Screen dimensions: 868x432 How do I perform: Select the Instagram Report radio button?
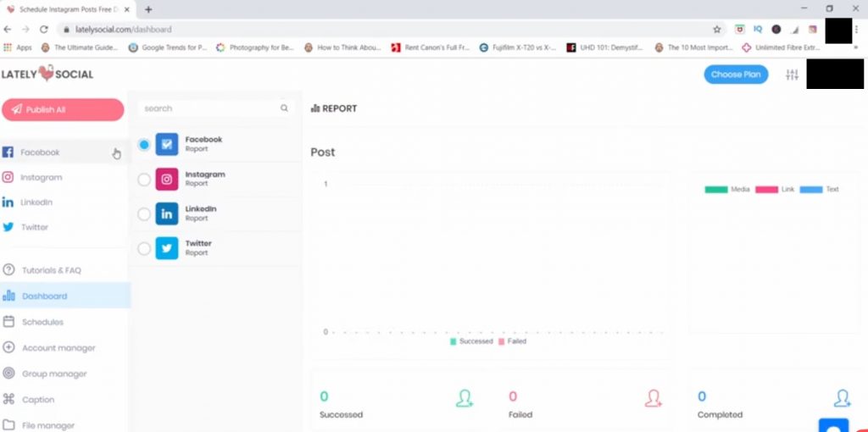pos(144,180)
